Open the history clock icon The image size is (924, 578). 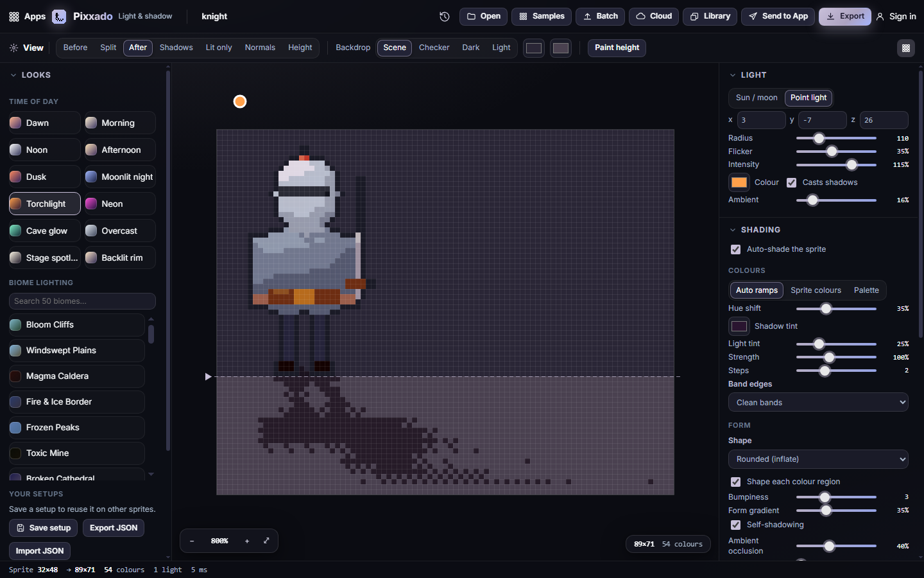[x=444, y=17]
